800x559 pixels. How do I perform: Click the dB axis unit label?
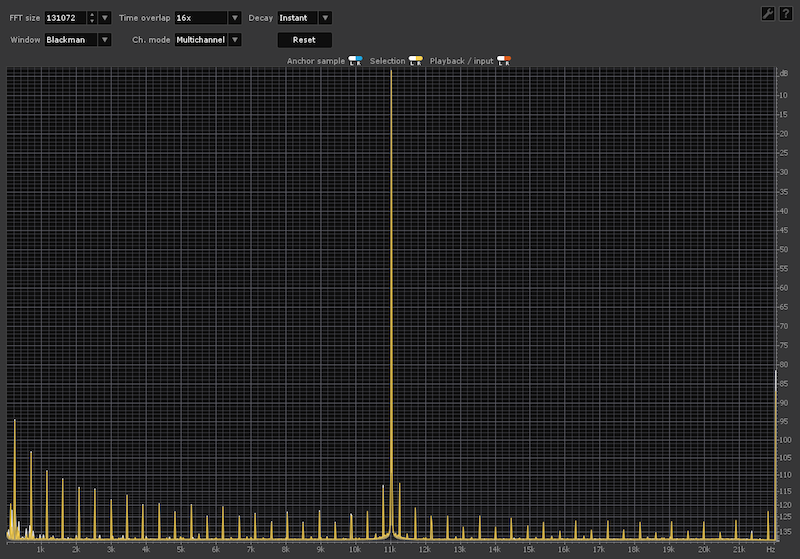coord(783,73)
